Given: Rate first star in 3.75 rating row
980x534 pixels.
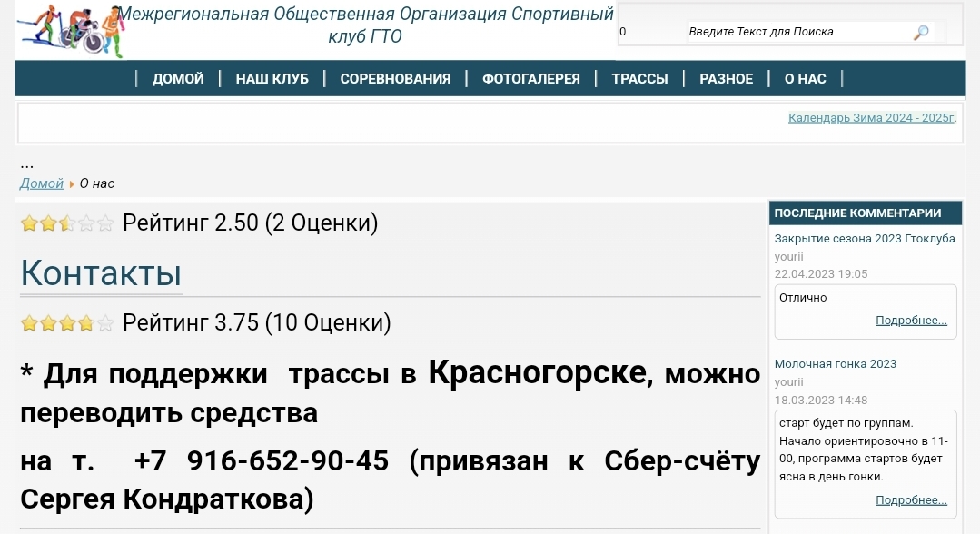Looking at the screenshot, I should coord(29,323).
